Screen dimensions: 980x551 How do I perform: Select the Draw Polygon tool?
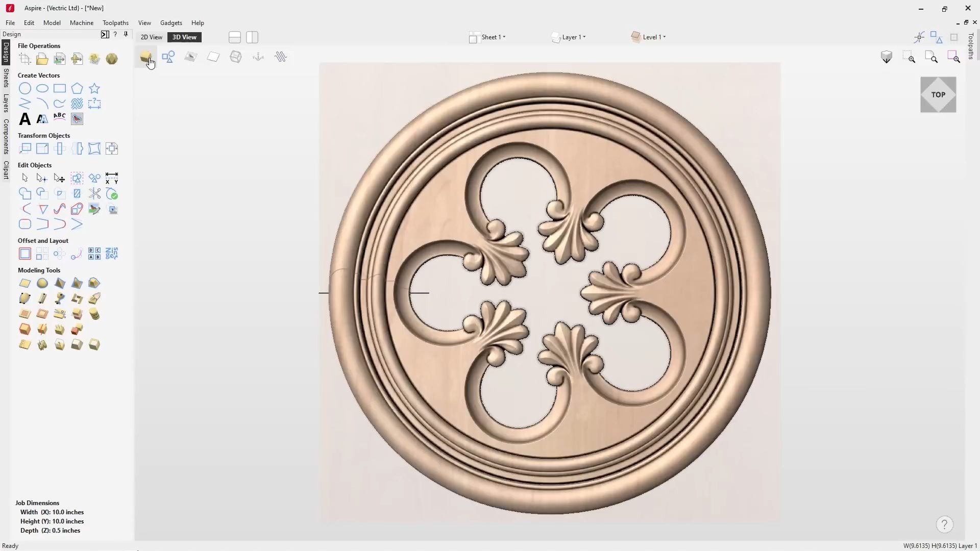pos(77,88)
